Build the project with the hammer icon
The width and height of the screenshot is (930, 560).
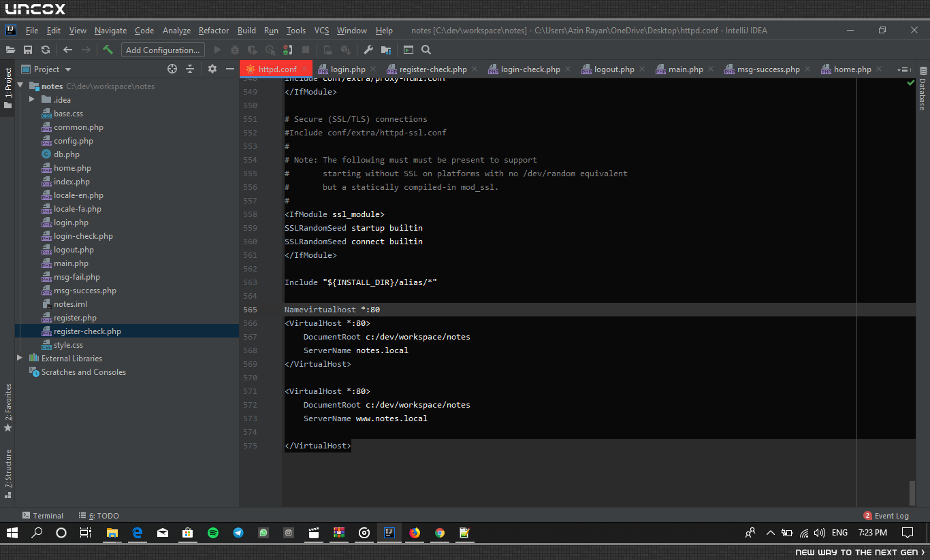tap(108, 50)
